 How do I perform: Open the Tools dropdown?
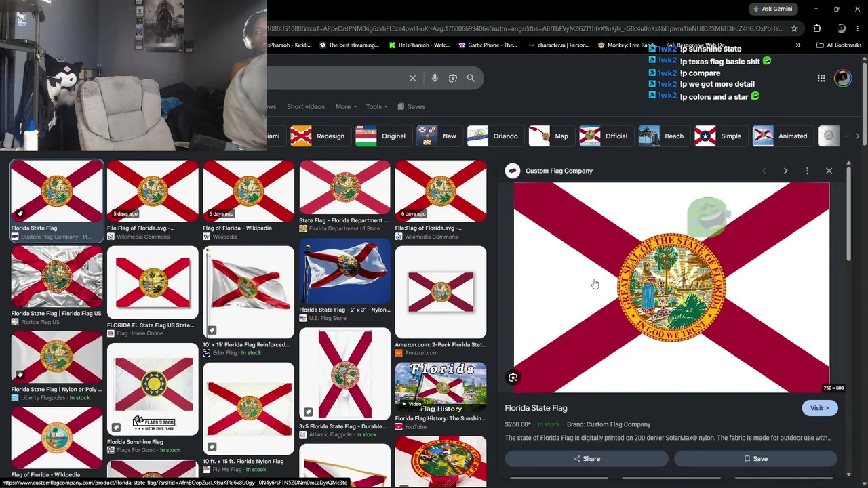[x=377, y=106]
